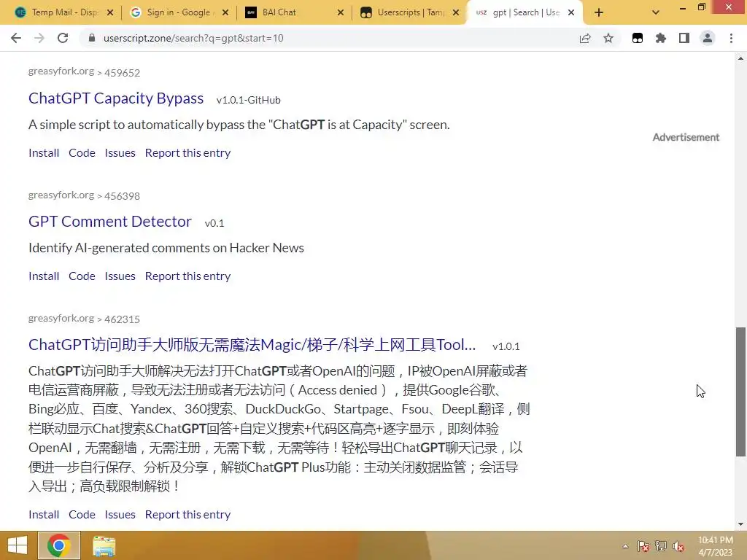Open the Windows Start menu
The width and height of the screenshot is (747, 560).
[18, 545]
